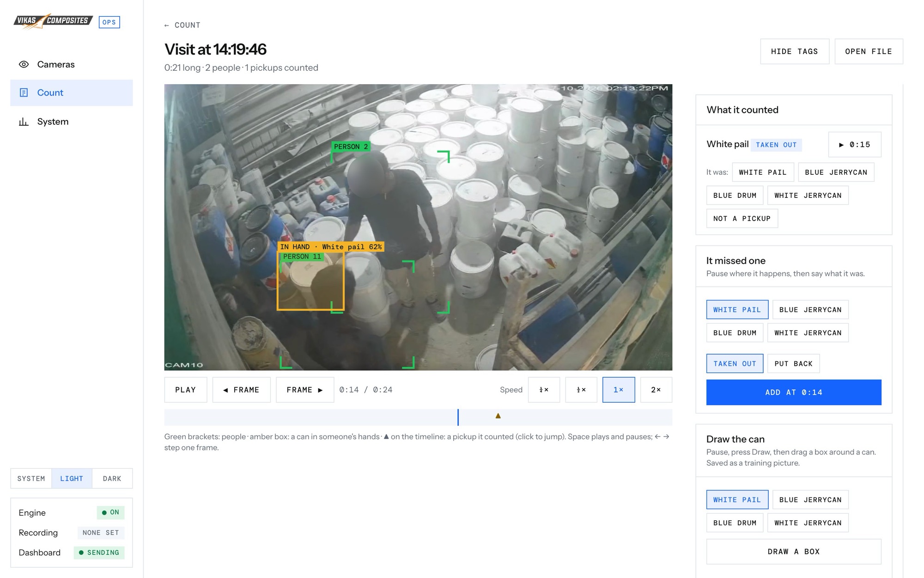
Task: Click the Engine ON status badge
Action: click(x=110, y=512)
